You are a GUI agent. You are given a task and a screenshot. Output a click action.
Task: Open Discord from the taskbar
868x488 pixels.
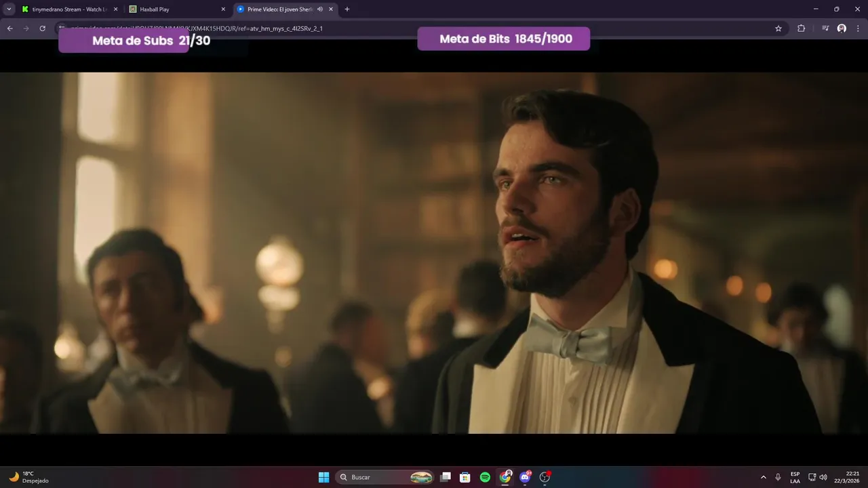[525, 477]
